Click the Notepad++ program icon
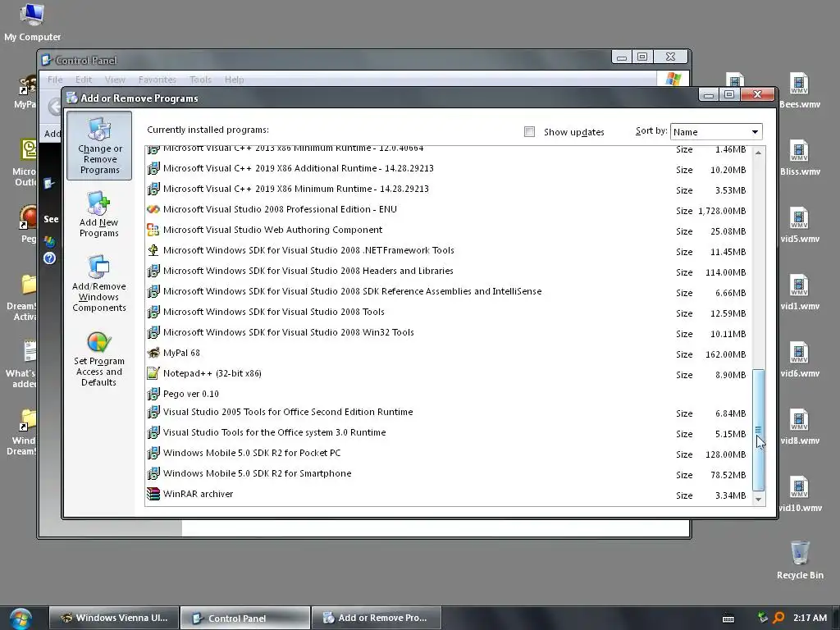Viewport: 840px width, 630px height. pyautogui.click(x=153, y=373)
